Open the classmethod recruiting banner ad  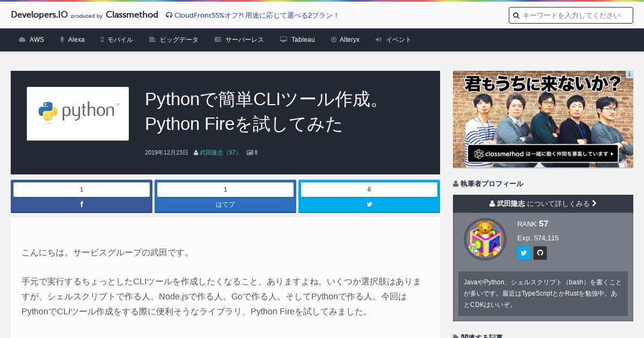[x=543, y=119]
